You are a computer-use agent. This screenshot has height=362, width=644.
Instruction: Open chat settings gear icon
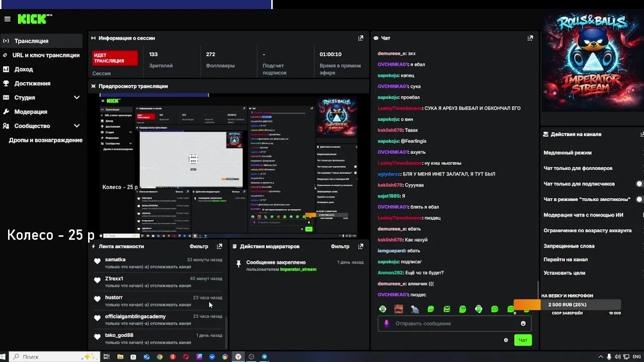(x=506, y=340)
